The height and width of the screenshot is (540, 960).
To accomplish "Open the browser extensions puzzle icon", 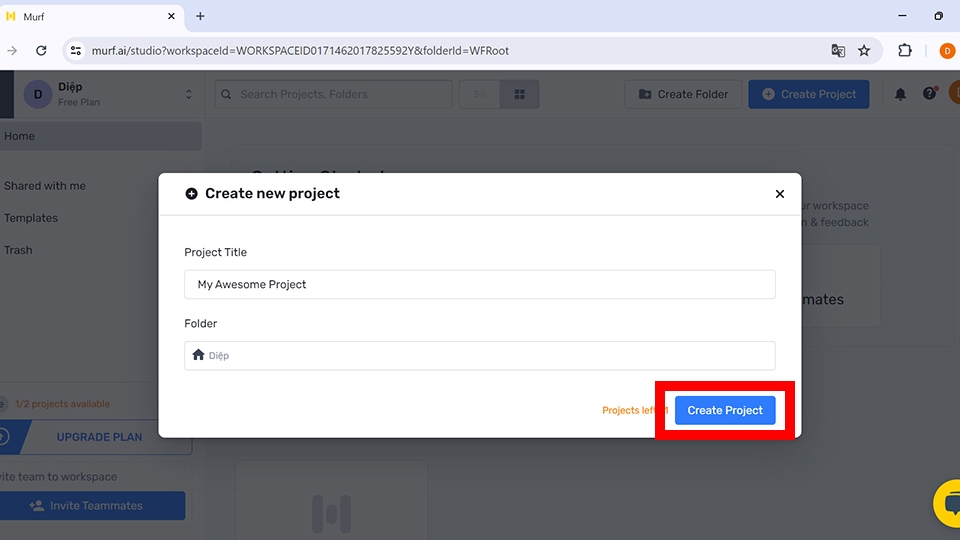I will pyautogui.click(x=905, y=51).
